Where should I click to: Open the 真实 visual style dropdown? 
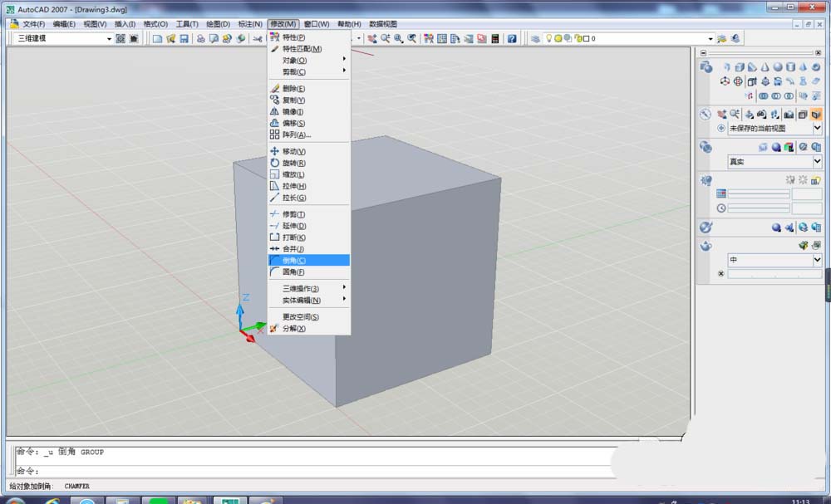(817, 161)
